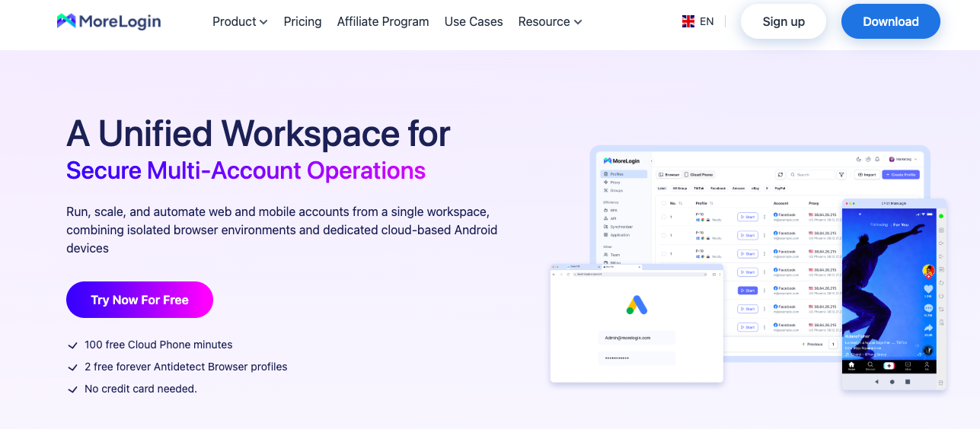Click the dark mode moon icon in preview
980x429 pixels.
(858, 159)
